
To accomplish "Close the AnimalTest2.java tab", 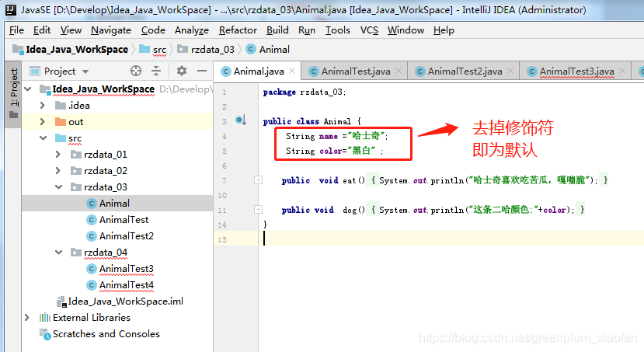I will [x=510, y=71].
